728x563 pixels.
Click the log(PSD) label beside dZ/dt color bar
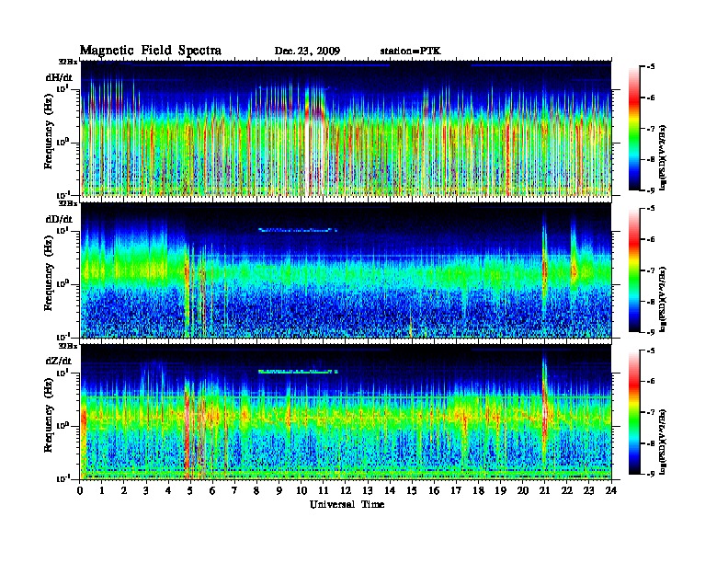coord(663,442)
